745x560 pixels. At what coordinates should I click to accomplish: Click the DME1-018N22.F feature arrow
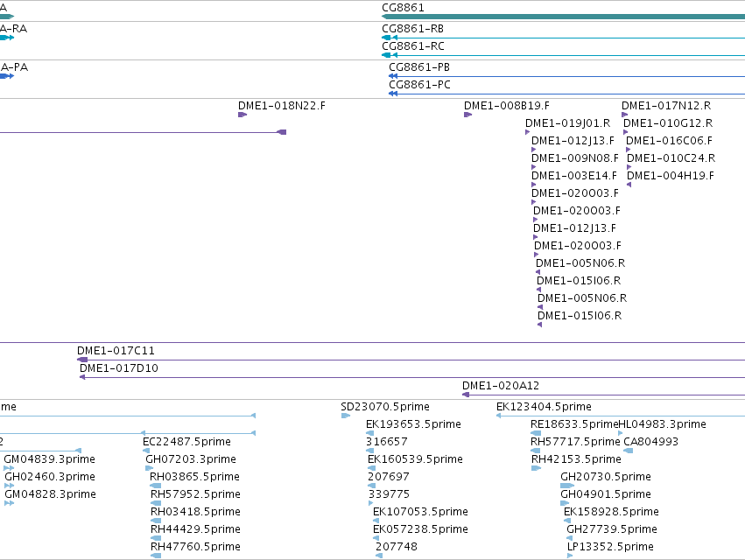[242, 115]
